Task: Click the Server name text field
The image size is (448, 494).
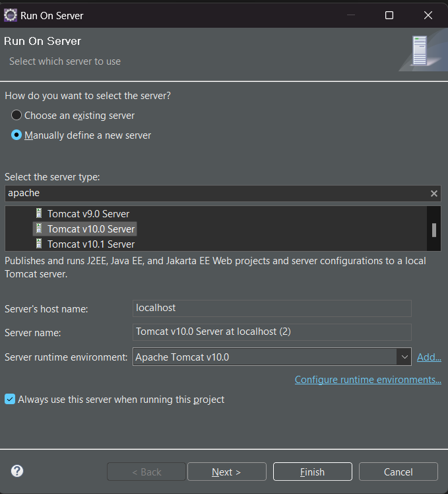Action: click(272, 332)
